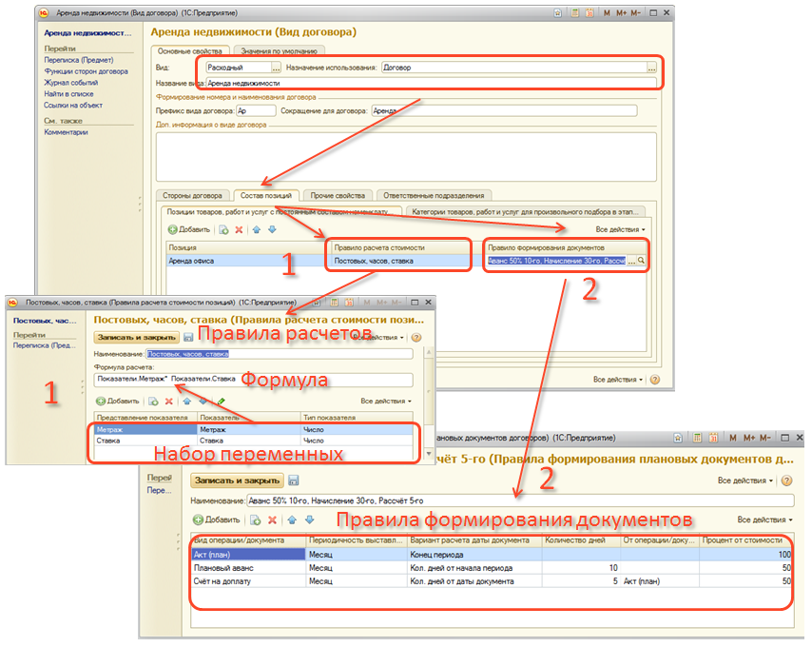Select the Плановый аванс row in table

pos(247,568)
